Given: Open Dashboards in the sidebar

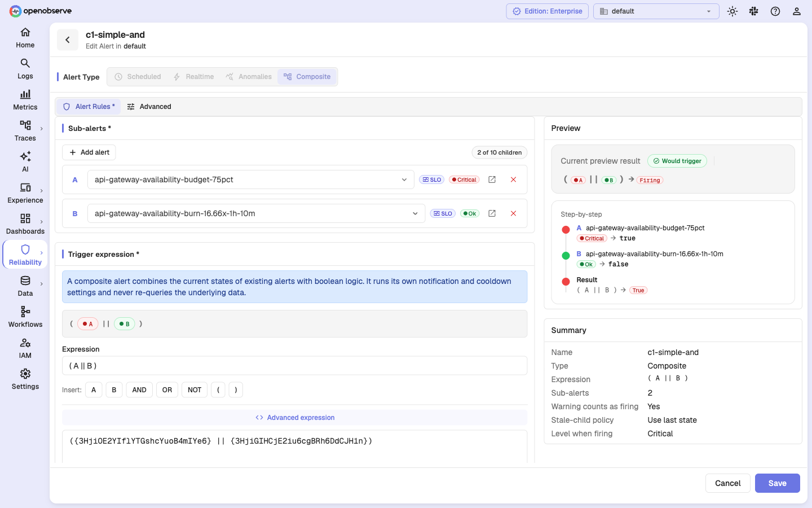Looking at the screenshot, I should coord(25,224).
